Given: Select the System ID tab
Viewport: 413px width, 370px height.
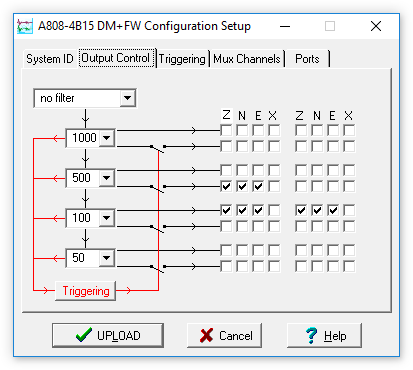Looking at the screenshot, I should click(x=50, y=59).
